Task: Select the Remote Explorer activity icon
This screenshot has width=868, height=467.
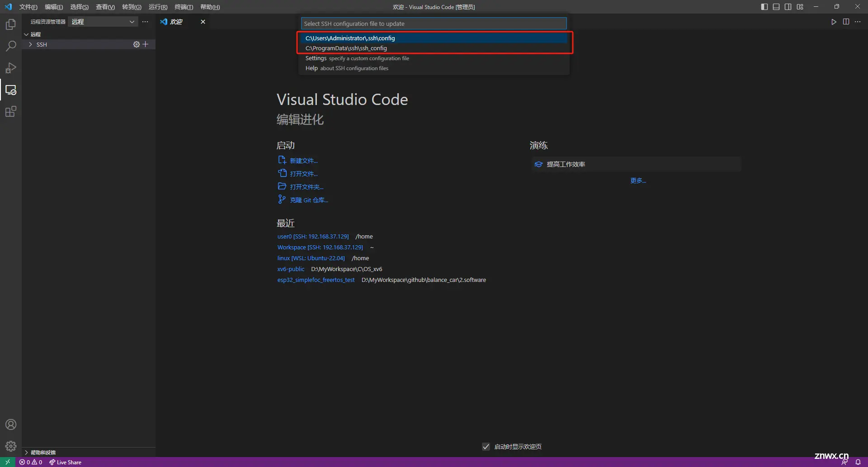Action: coord(11,90)
